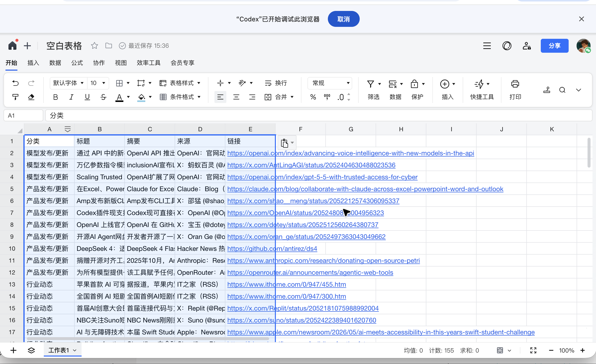
Task: Open 快捷工具 quick tools
Action: 482,90
